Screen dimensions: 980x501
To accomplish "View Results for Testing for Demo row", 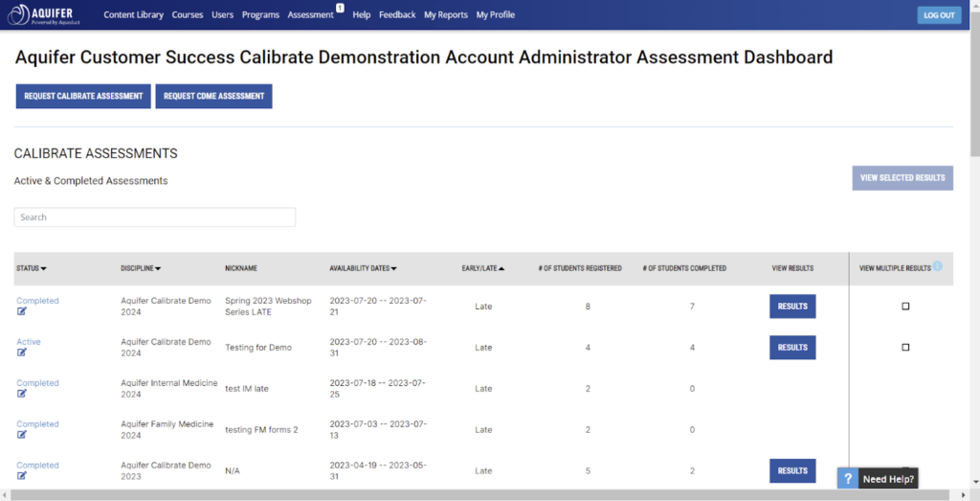I will click(792, 347).
